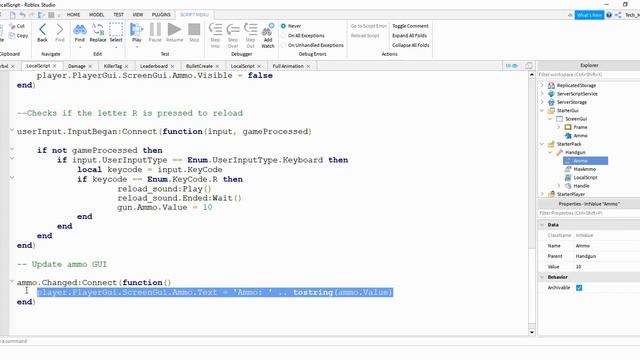Fold the userInput.InputBegan function block
The height and width of the screenshot is (360, 640).
click(x=12, y=130)
